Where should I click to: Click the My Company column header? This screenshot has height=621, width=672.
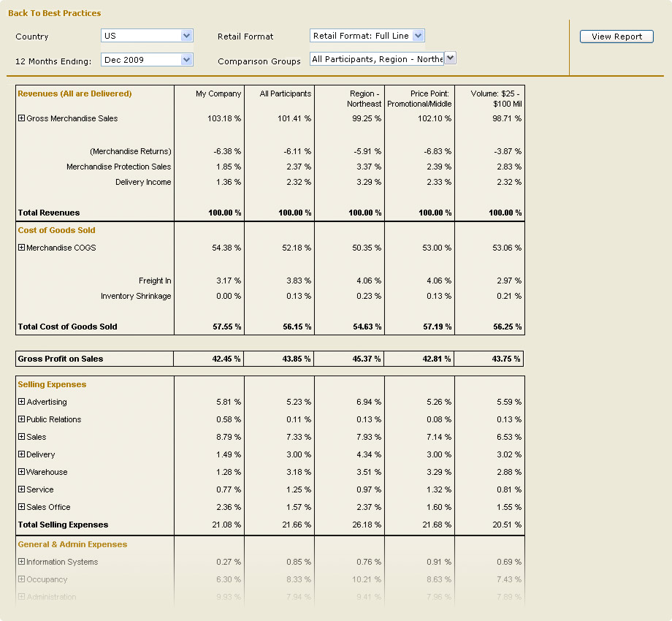click(218, 94)
